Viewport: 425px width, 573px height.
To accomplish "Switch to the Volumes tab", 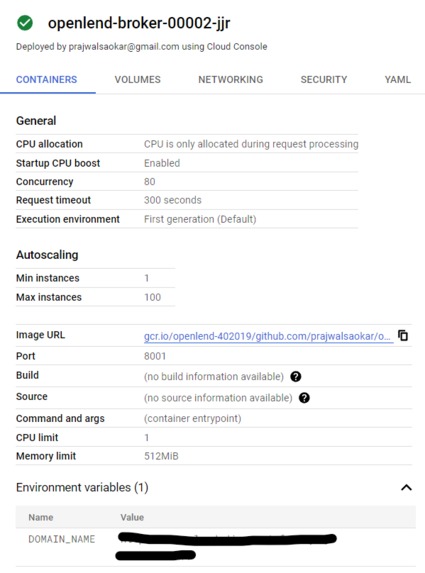I will point(137,80).
